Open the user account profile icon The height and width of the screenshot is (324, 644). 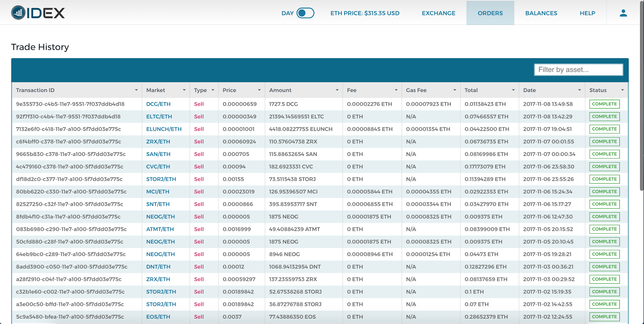tap(623, 13)
